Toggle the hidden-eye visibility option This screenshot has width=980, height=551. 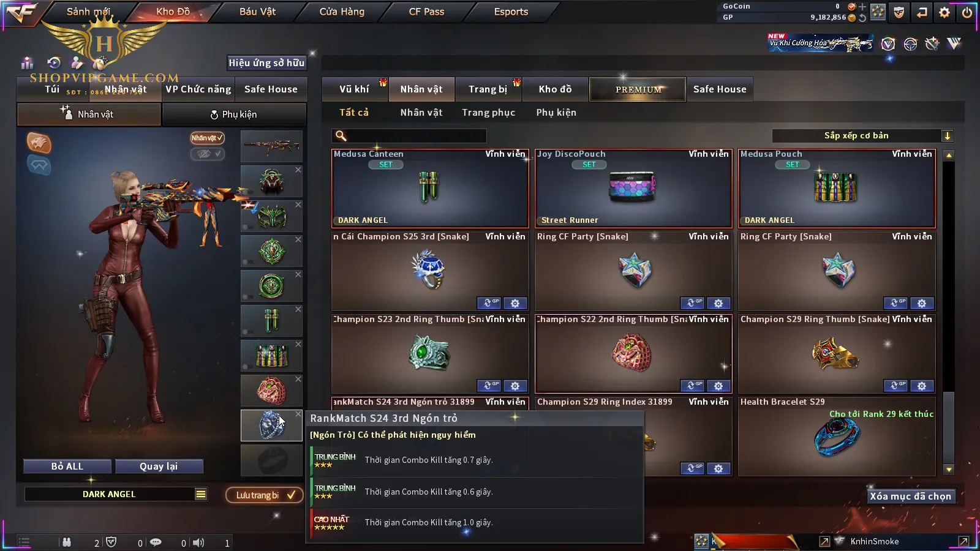click(x=207, y=154)
